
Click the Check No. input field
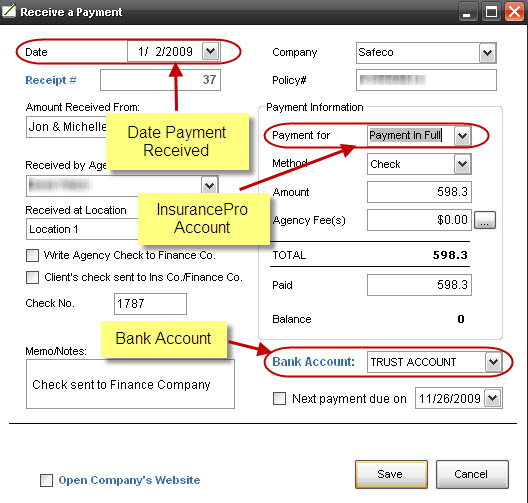150,304
